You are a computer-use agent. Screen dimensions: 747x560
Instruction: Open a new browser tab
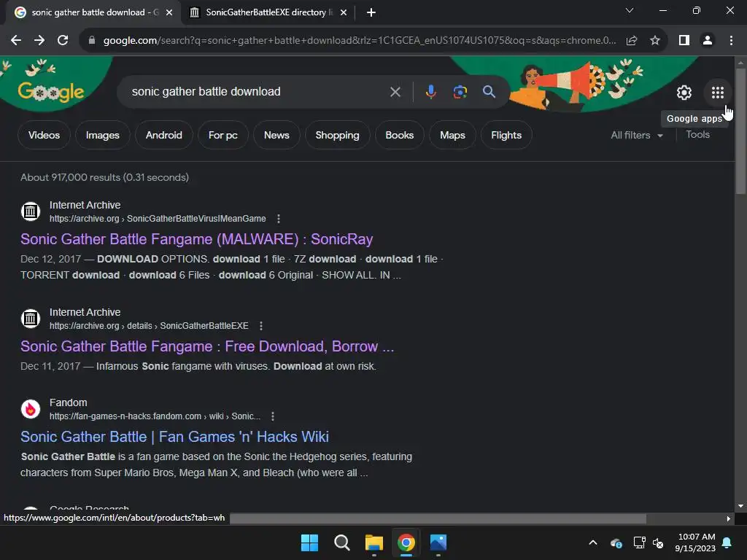371,12
